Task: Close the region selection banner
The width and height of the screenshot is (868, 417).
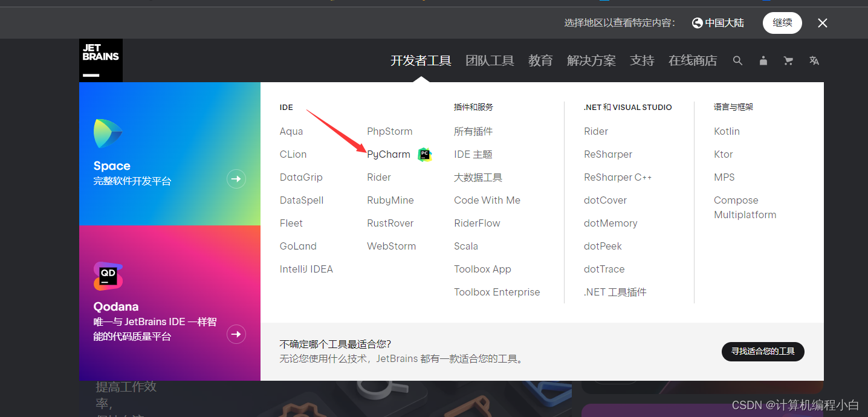Action: (x=823, y=23)
